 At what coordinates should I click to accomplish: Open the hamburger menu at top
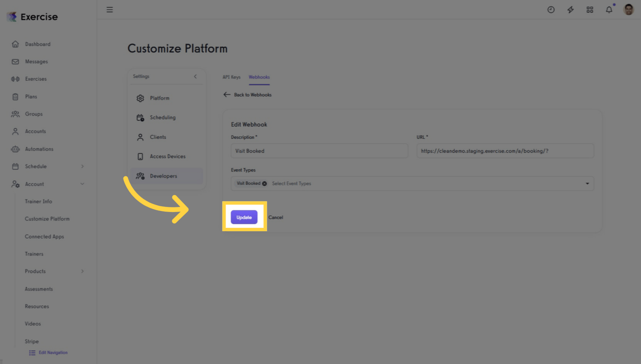pyautogui.click(x=110, y=9)
